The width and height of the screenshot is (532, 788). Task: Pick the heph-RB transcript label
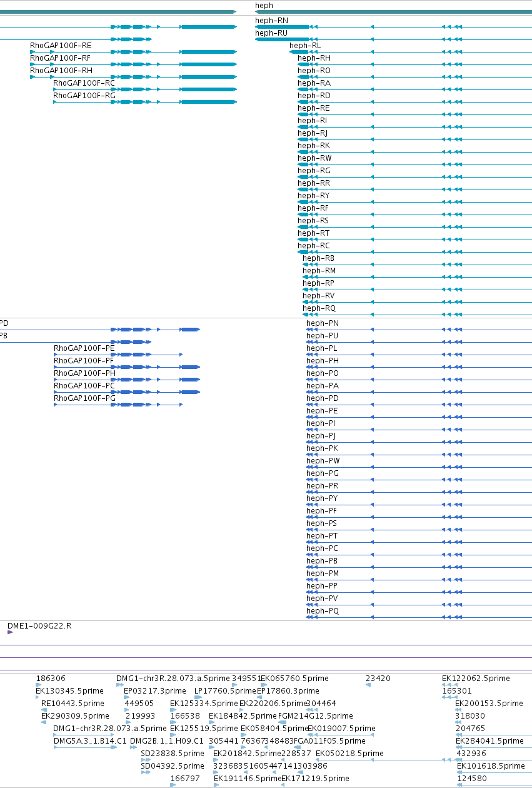318,258
